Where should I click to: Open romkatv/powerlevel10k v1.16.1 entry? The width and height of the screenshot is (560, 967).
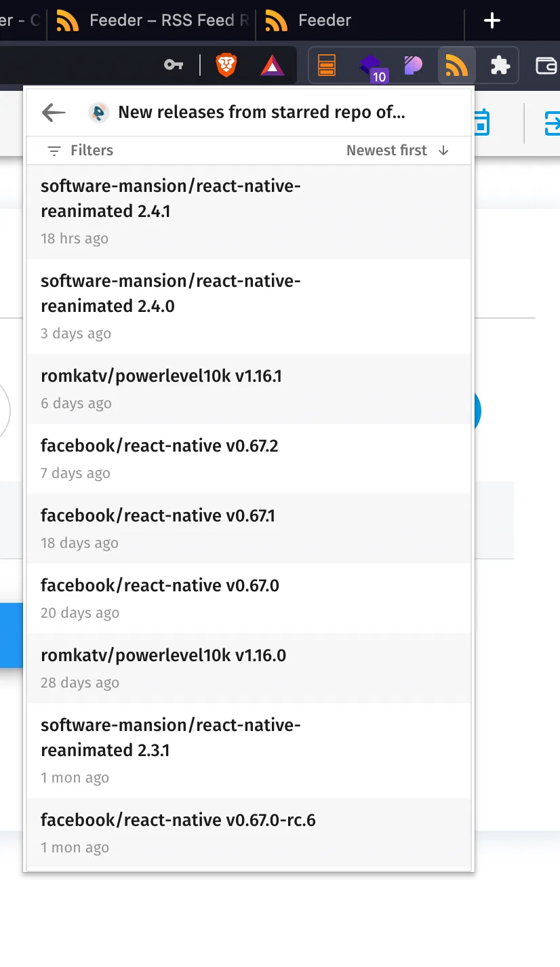249,389
